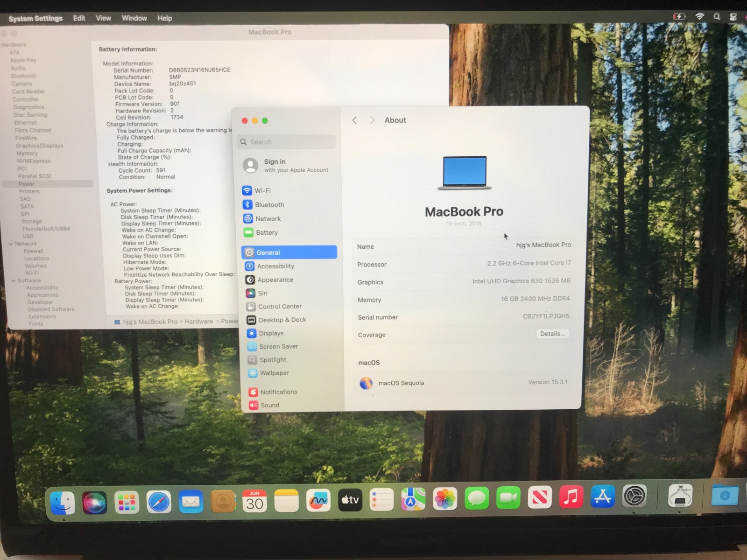Open Accessibility settings
This screenshot has width=747, height=560.
(275, 266)
